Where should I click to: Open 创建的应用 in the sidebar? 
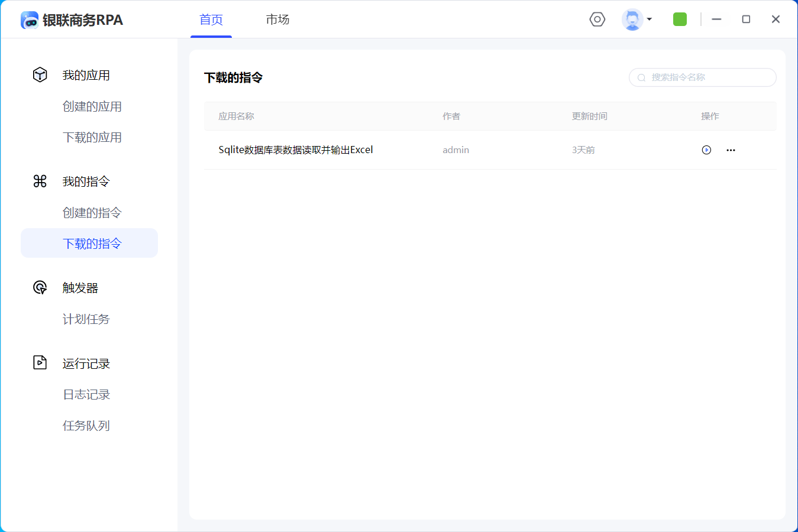(92, 106)
